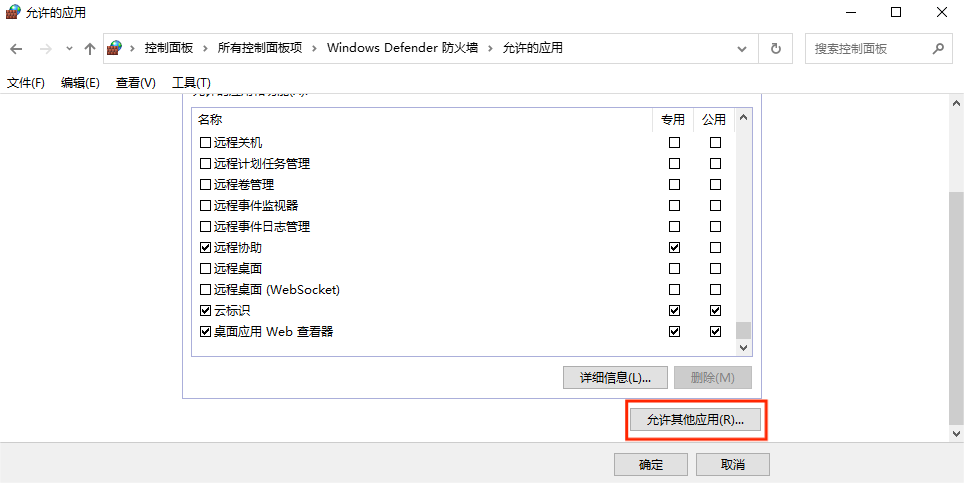Expand the address bar history dropdown
This screenshot has width=964, height=483.
(x=742, y=49)
